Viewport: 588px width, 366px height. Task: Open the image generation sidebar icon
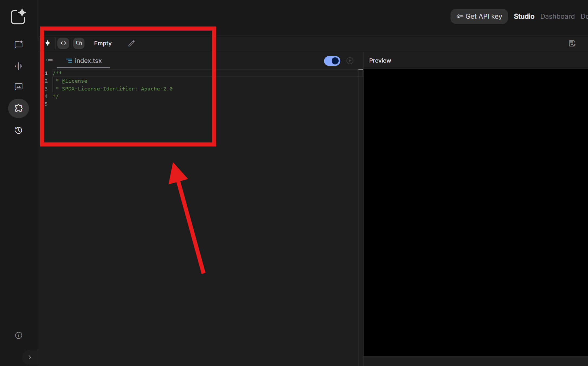click(18, 87)
